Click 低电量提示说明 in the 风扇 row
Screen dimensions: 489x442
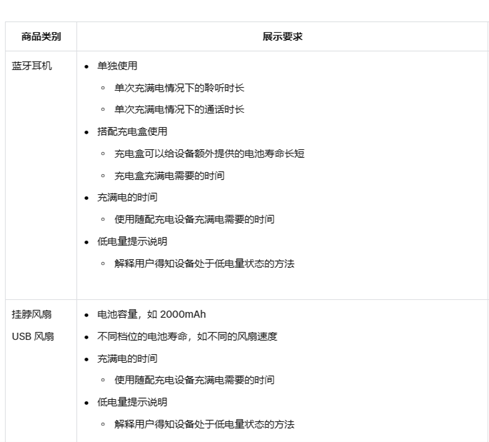tap(132, 402)
